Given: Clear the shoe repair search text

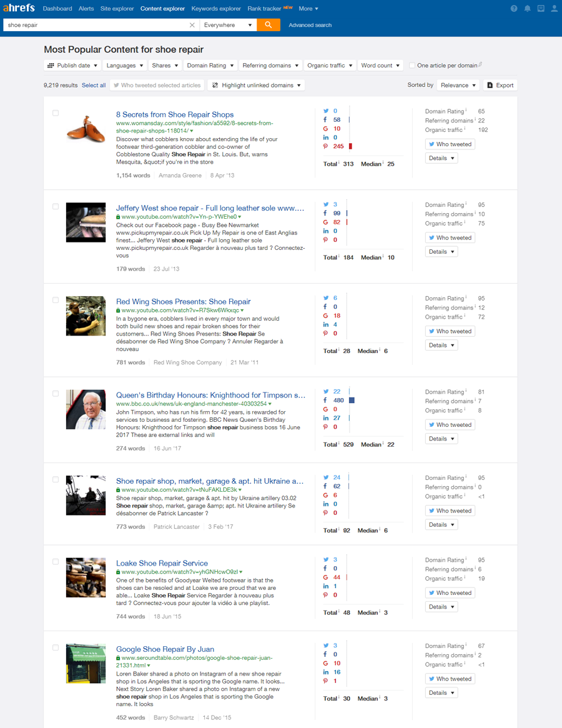Looking at the screenshot, I should click(x=192, y=25).
